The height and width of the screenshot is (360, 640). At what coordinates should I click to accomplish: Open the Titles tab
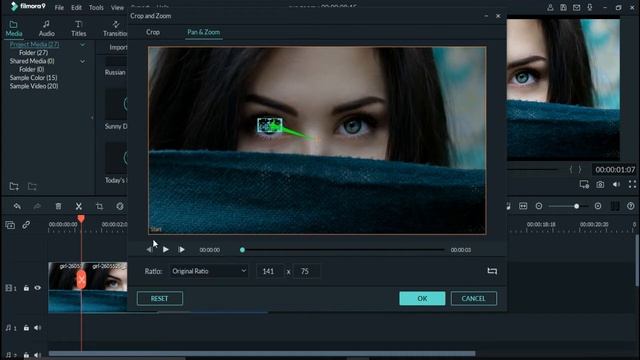pyautogui.click(x=79, y=29)
